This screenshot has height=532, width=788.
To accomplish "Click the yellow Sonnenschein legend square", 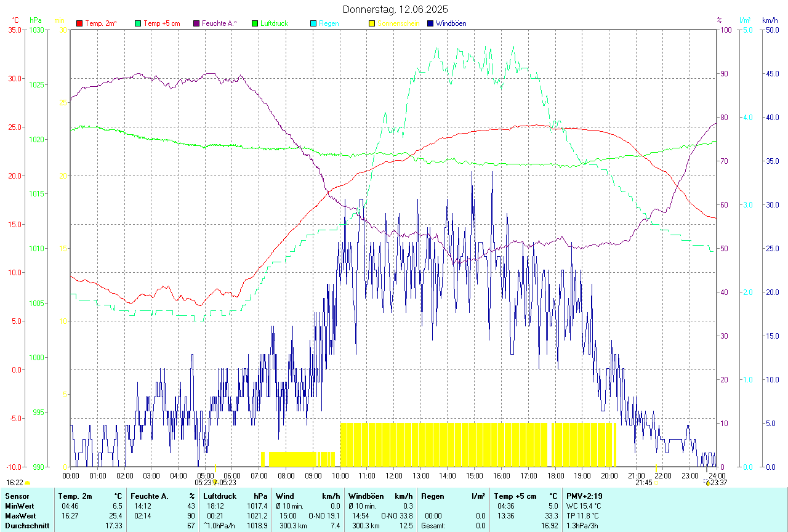I will [372, 23].
